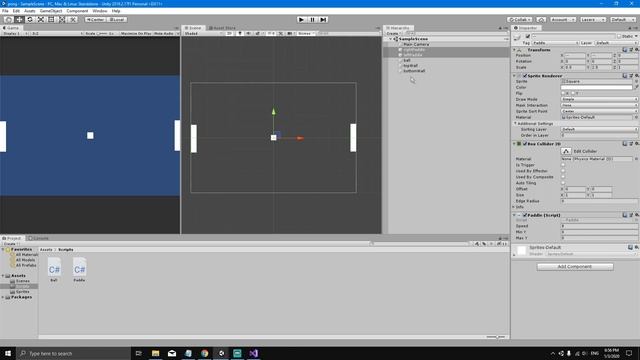This screenshot has width=640, height=360.
Task: Select the Scale tool in toolbar
Action: [x=40, y=20]
